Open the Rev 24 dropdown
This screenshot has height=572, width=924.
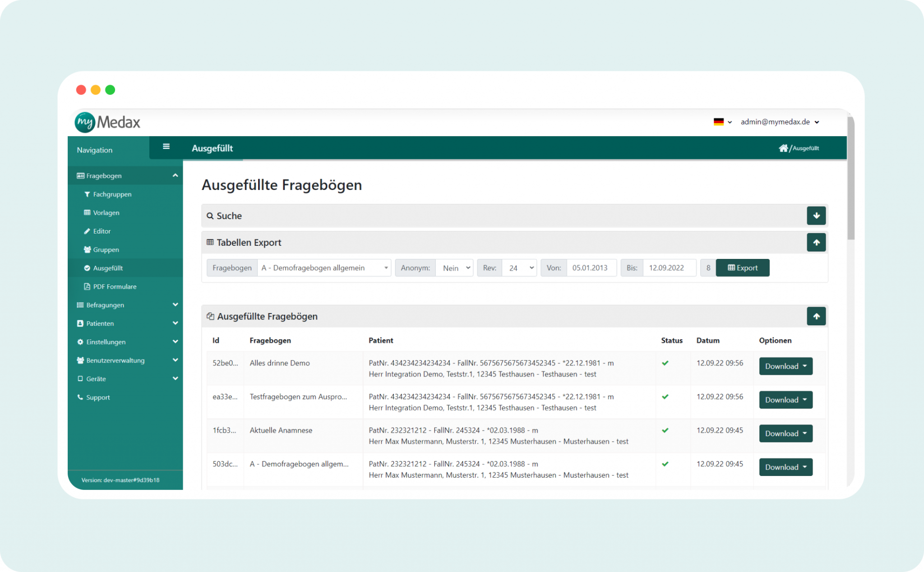point(519,268)
